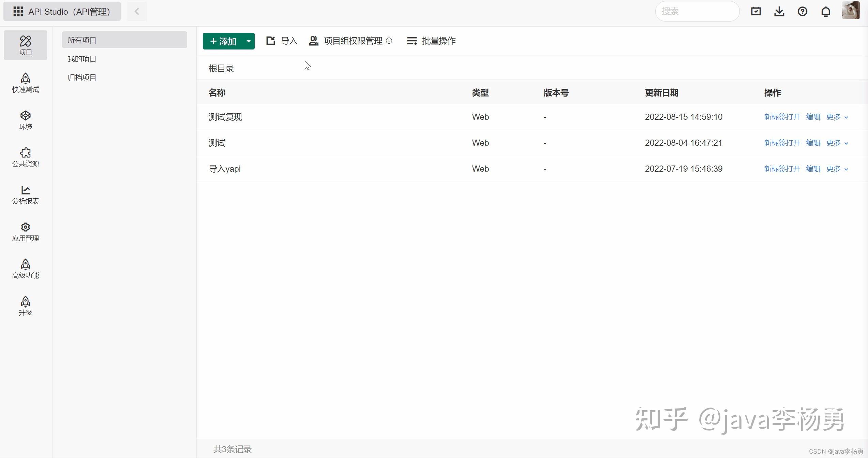Go to 环境 in the sidebar
This screenshot has height=458, width=868.
tap(25, 120)
